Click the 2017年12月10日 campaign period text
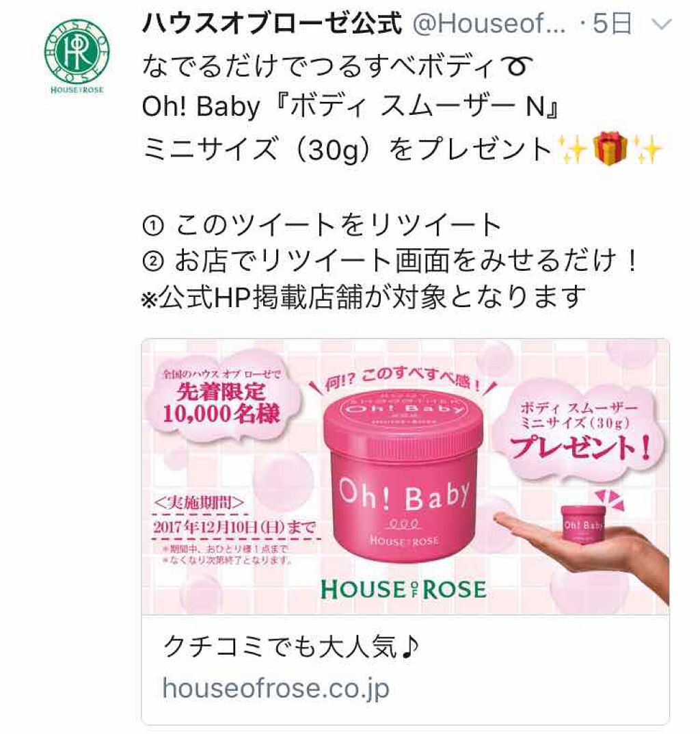The image size is (700, 734). point(234,527)
